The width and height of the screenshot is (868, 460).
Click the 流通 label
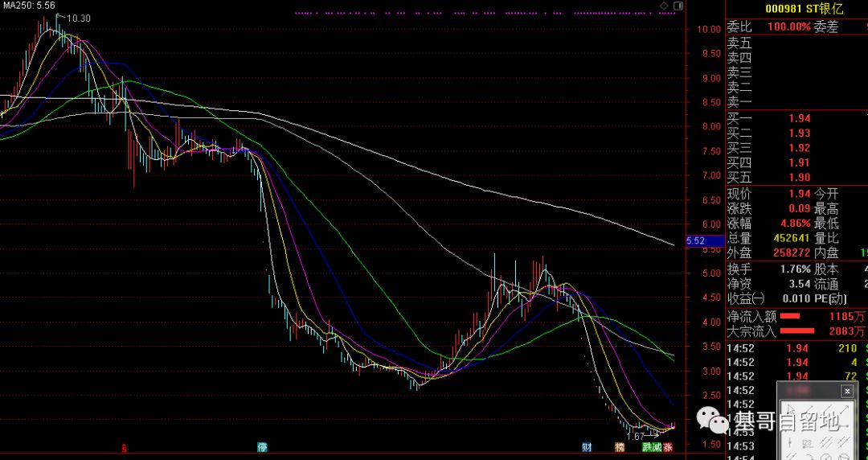point(826,285)
